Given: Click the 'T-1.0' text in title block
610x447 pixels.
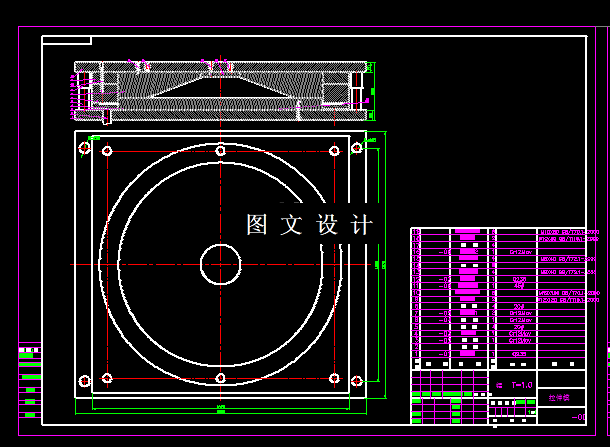Looking at the screenshot, I should [522, 385].
